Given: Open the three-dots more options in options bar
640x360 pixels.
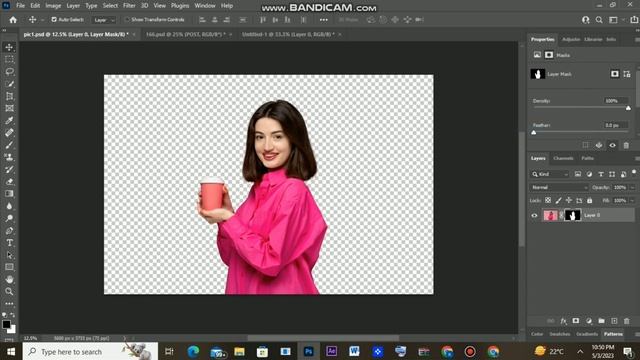Looking at the screenshot, I should [324, 20].
